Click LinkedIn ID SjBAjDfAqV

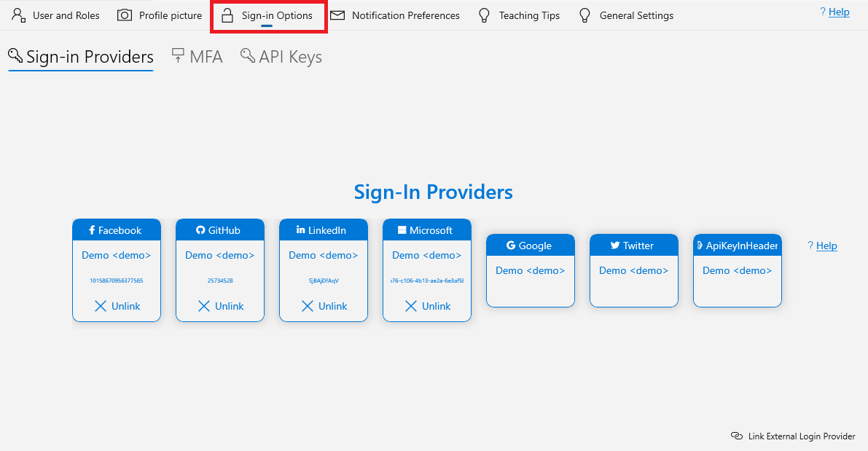(324, 281)
